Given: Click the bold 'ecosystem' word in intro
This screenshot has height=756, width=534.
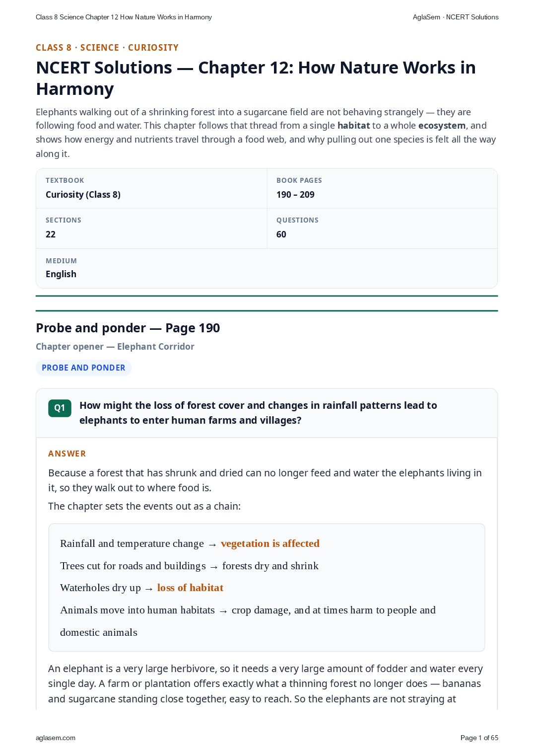Looking at the screenshot, I should point(442,126).
